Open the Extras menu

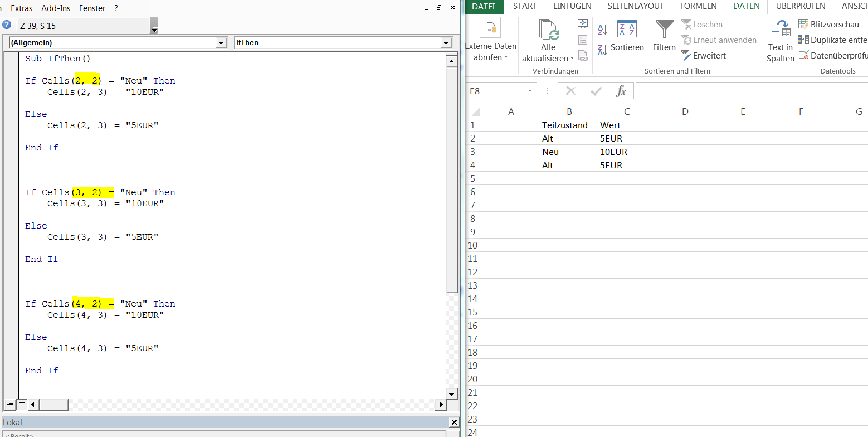(x=21, y=8)
